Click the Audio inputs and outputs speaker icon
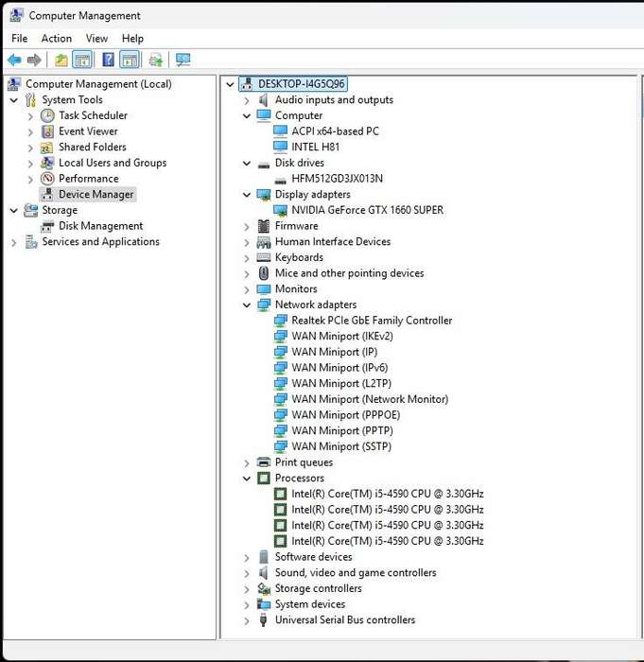 pos(264,100)
